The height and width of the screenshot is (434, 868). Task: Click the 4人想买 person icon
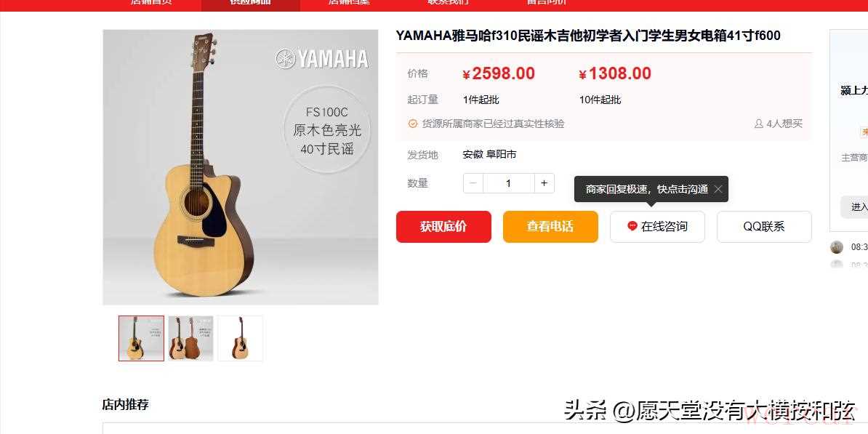[759, 124]
